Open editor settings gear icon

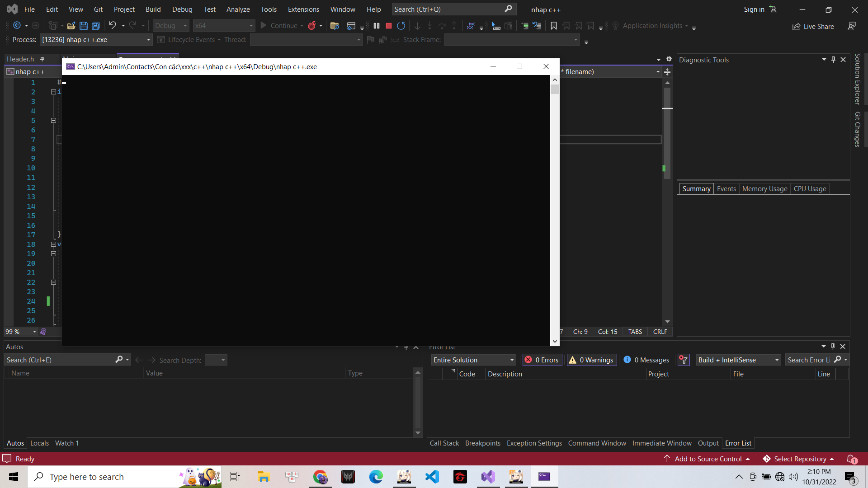[669, 59]
